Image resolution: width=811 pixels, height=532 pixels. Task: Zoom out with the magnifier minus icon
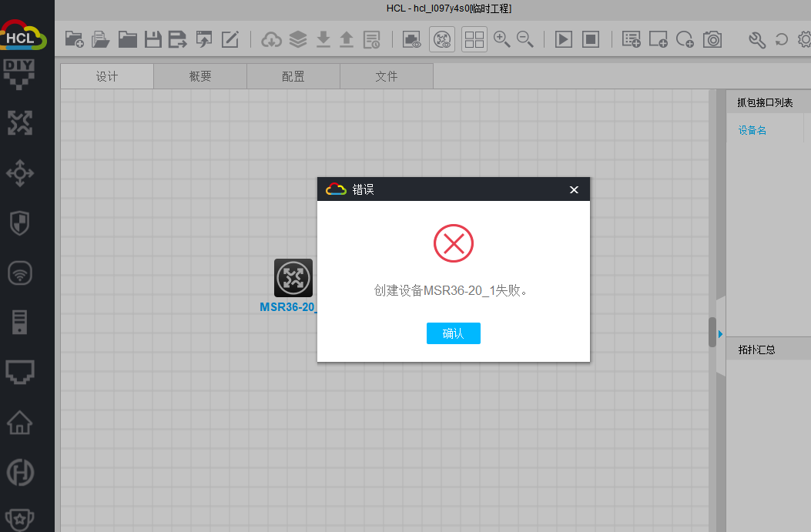[x=525, y=39]
